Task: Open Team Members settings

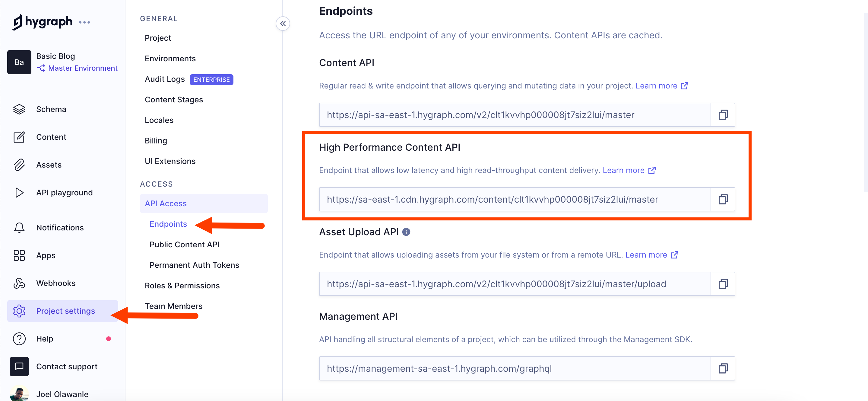Action: (x=173, y=306)
